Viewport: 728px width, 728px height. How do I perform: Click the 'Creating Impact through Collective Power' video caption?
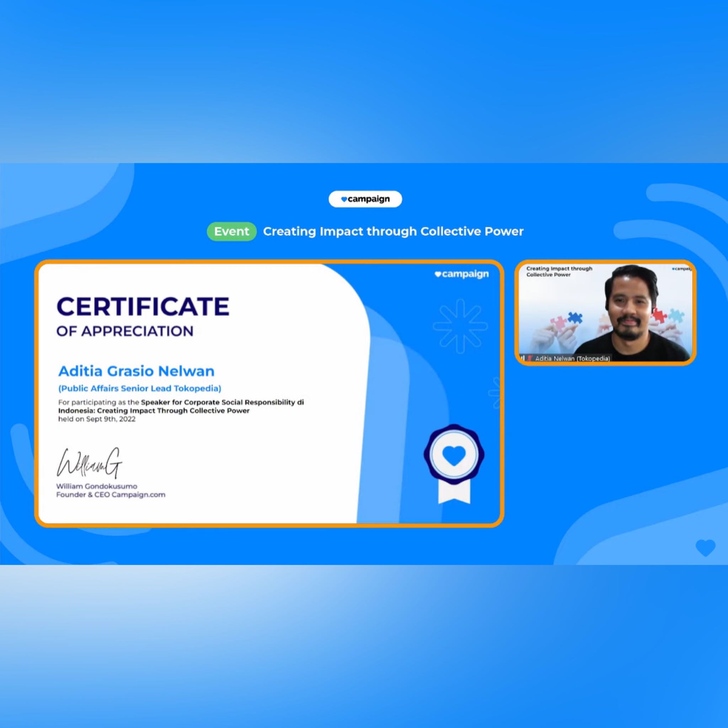pos(559,272)
